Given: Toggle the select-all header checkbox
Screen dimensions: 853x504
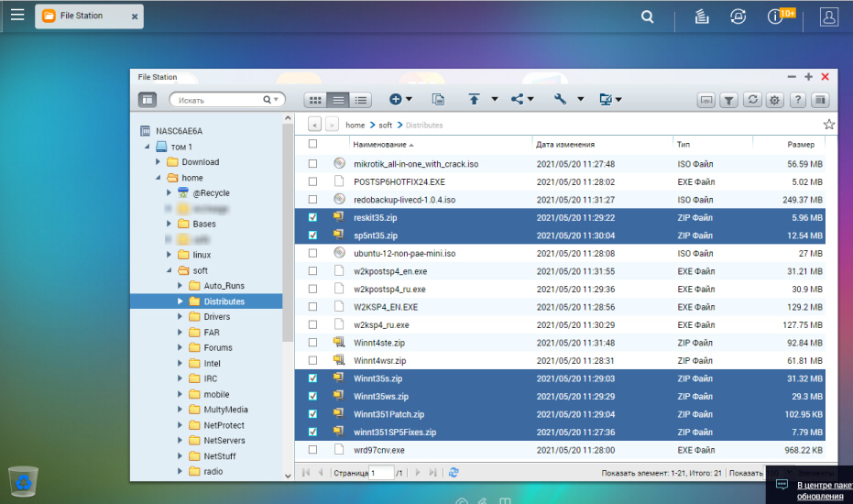Looking at the screenshot, I should coord(312,144).
